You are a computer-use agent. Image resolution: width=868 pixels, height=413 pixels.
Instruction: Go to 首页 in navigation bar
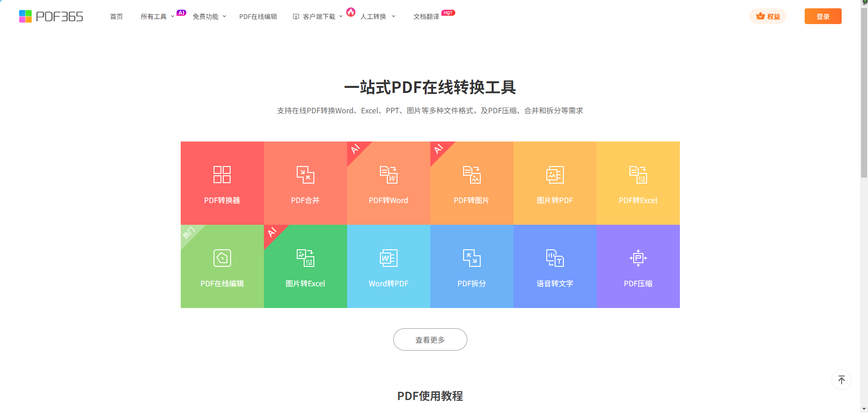116,17
